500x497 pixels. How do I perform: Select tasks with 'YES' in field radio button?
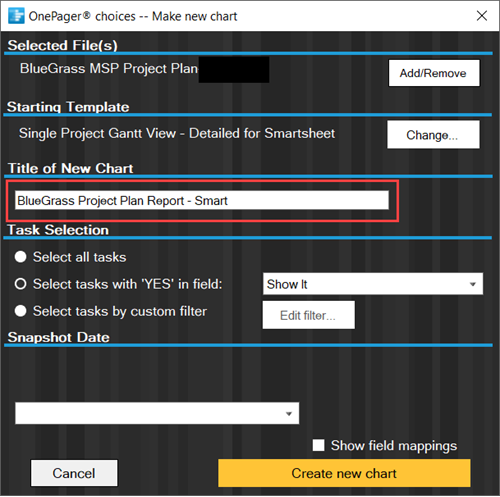(20, 284)
